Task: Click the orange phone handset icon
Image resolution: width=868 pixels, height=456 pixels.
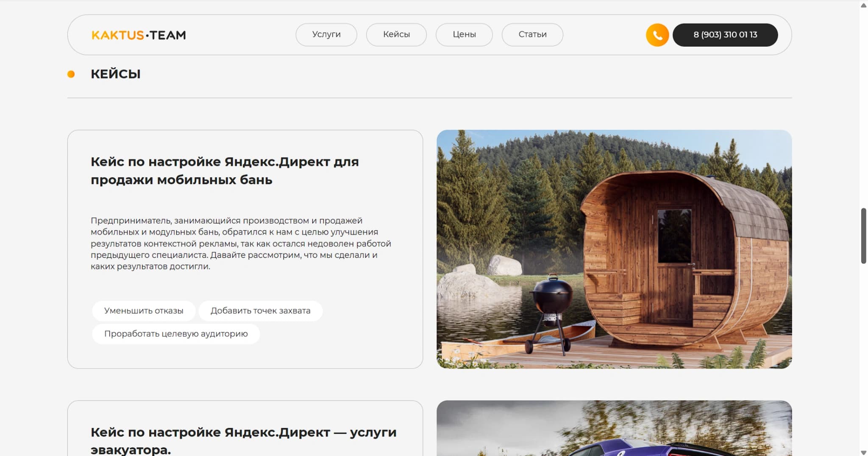Action: pyautogui.click(x=657, y=34)
